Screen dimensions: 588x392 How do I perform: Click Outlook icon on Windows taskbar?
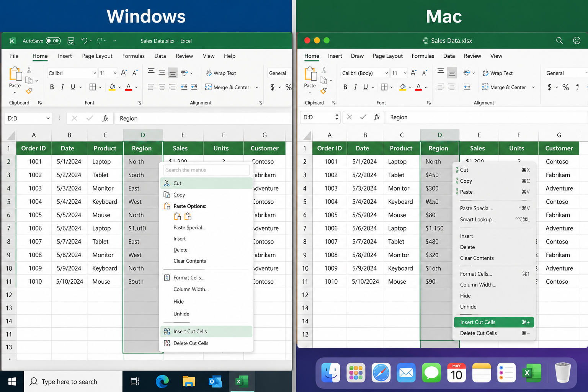pyautogui.click(x=215, y=382)
